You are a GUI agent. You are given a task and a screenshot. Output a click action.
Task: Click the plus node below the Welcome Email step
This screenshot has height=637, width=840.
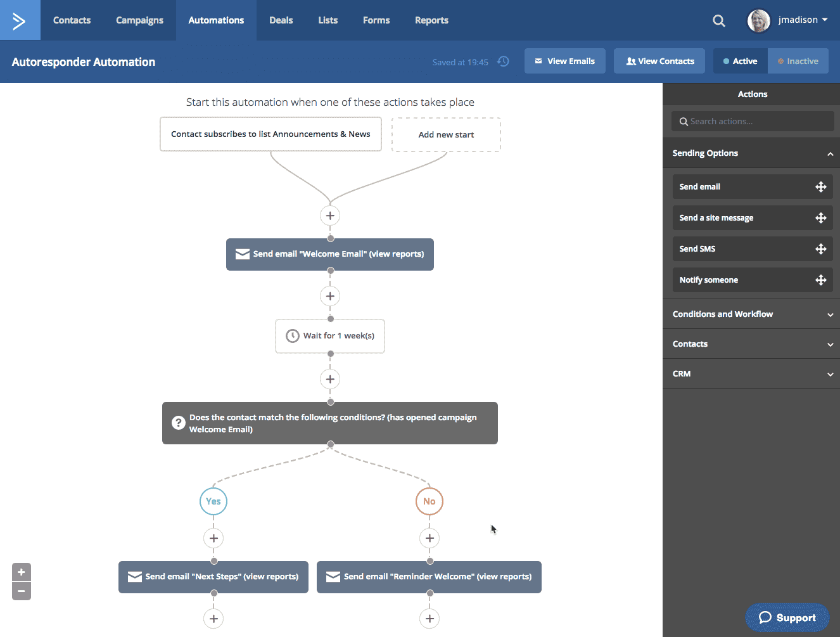pos(330,296)
